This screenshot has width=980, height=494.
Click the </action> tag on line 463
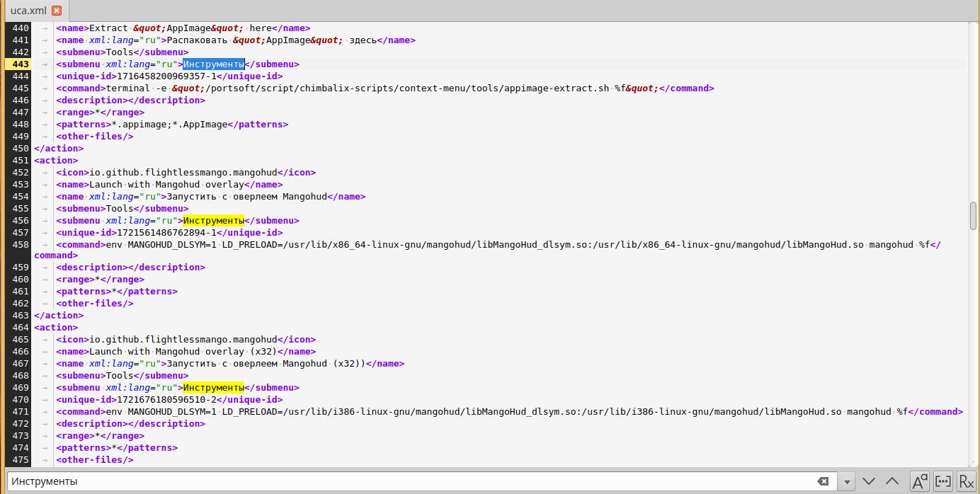[x=59, y=316]
